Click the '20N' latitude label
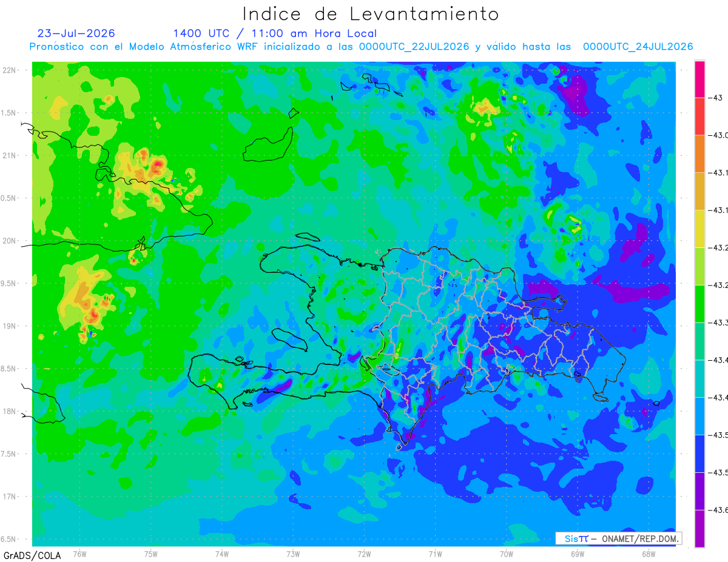Image resolution: width=728 pixels, height=562 pixels. pos(10,241)
